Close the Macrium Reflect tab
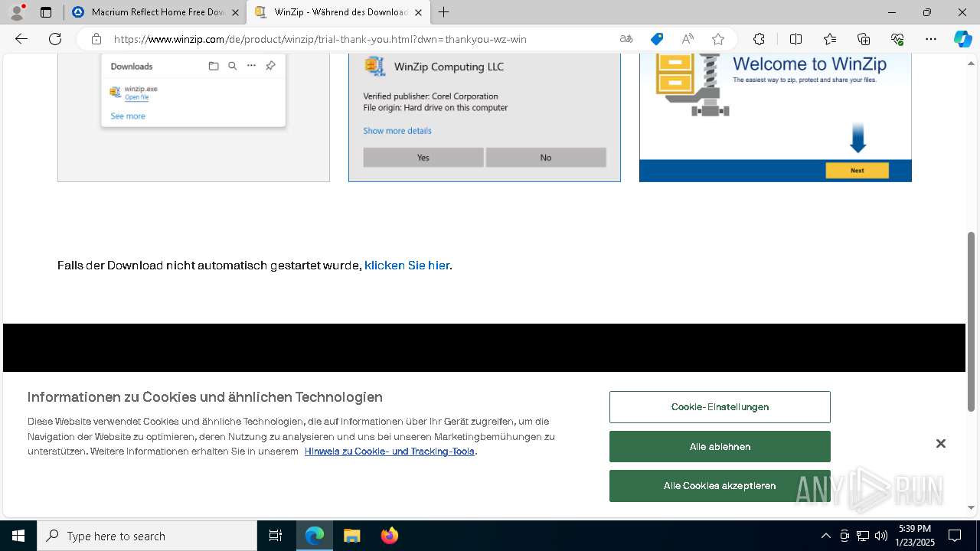Screen dimensions: 980x551 tap(235, 12)
